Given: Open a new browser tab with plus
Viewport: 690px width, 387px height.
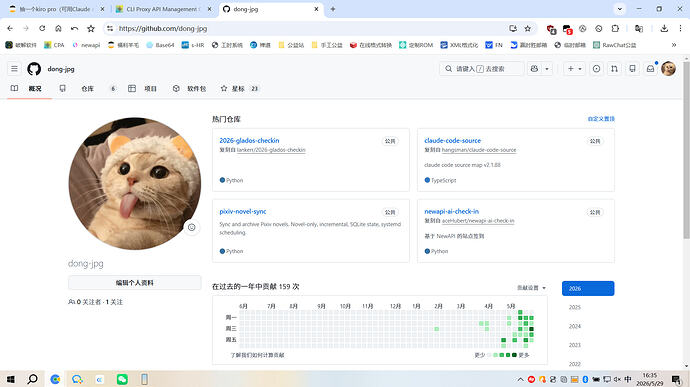Looking at the screenshot, I should (x=333, y=9).
